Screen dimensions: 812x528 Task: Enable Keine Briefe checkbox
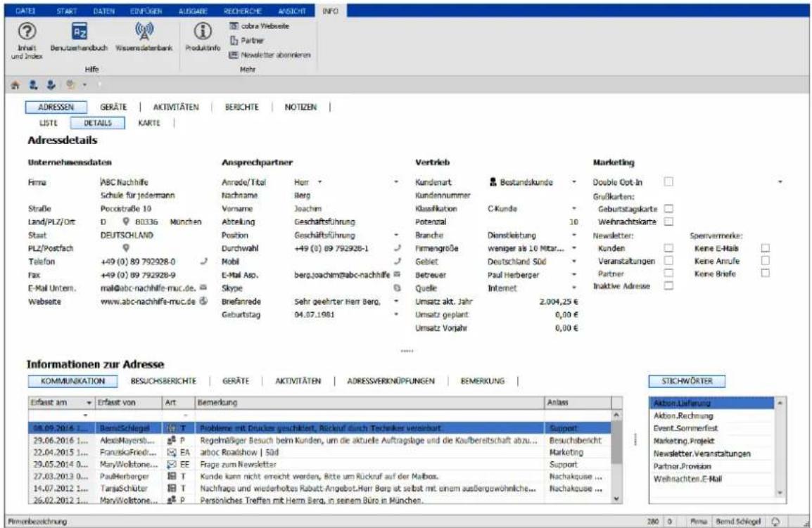pos(766,273)
